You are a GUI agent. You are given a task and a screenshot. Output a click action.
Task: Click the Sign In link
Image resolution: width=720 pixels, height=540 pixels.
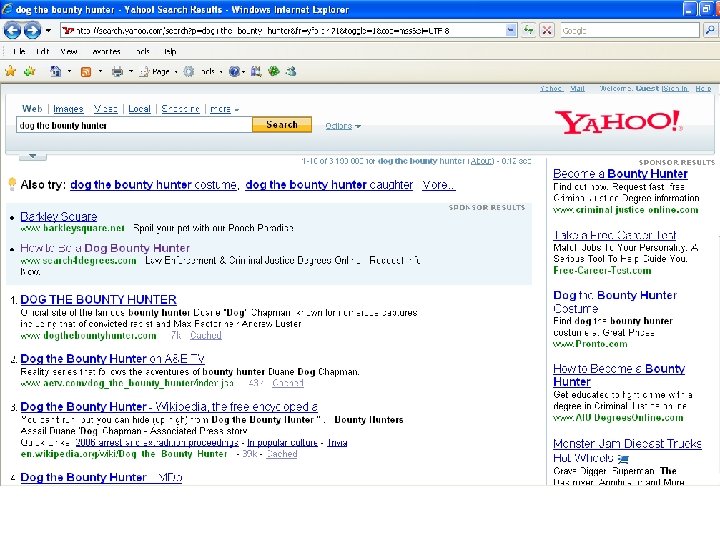(x=675, y=88)
